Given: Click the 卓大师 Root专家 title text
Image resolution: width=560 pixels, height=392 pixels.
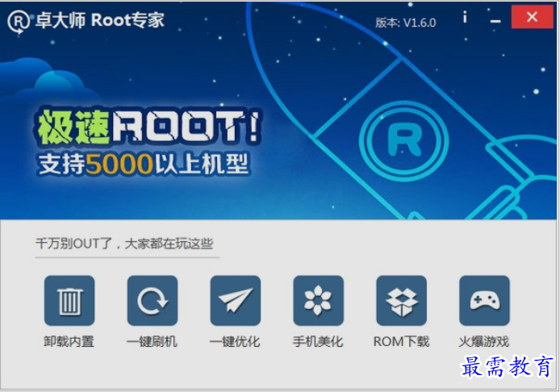Looking at the screenshot, I should coord(99,20).
